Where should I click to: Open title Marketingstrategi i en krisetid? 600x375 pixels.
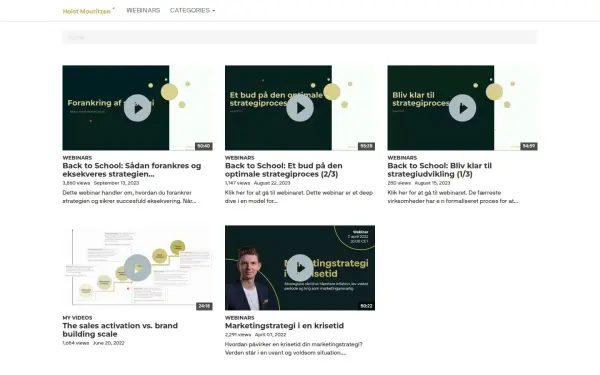[x=284, y=326]
